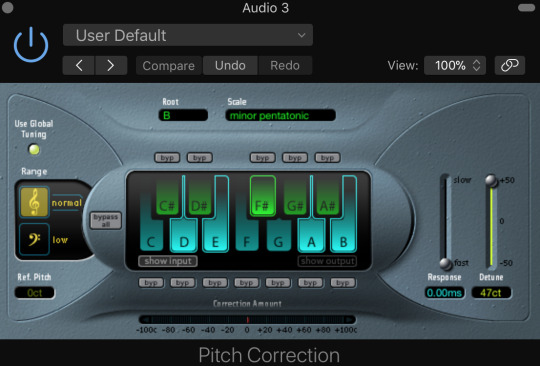Go to previous preset arrow

[x=79, y=65]
